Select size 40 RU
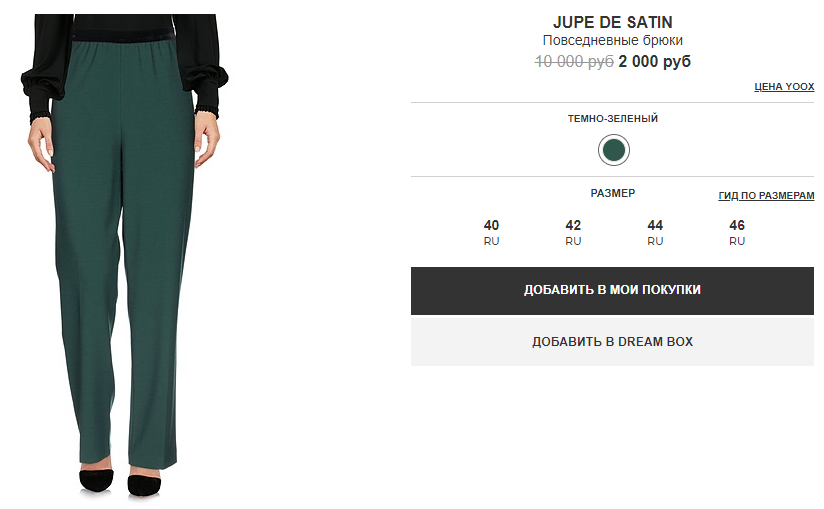 [491, 233]
